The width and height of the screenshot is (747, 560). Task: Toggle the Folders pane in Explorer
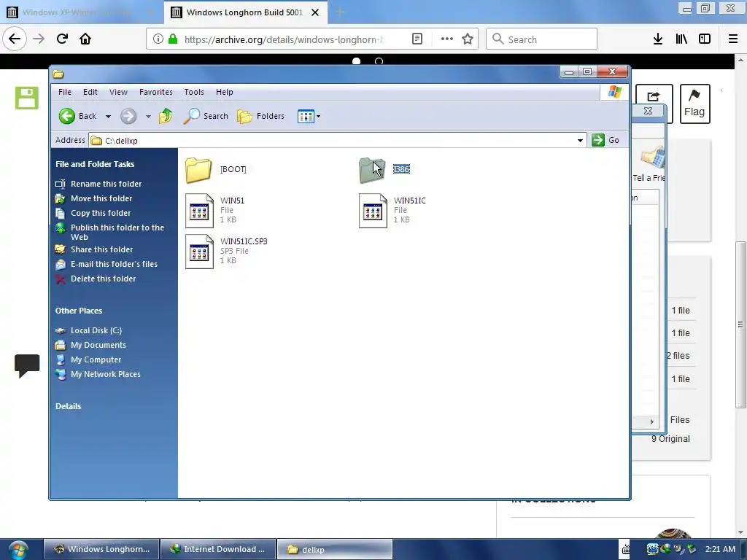coord(260,116)
